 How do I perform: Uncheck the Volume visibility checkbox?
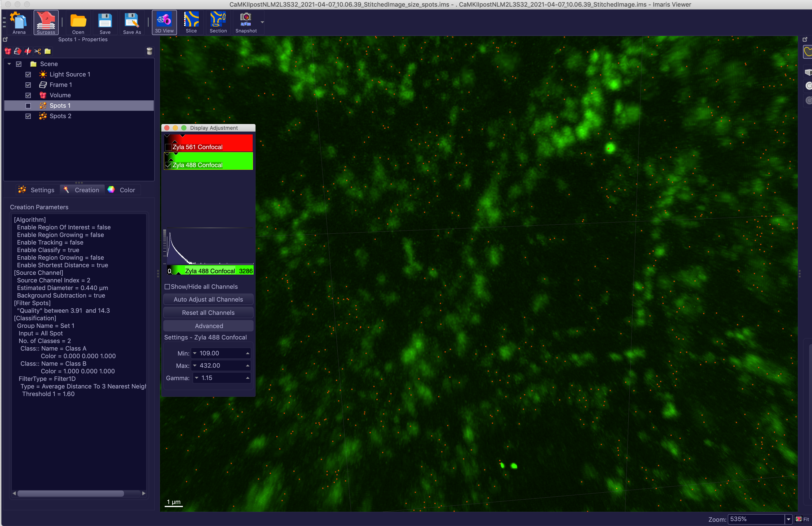click(x=28, y=95)
